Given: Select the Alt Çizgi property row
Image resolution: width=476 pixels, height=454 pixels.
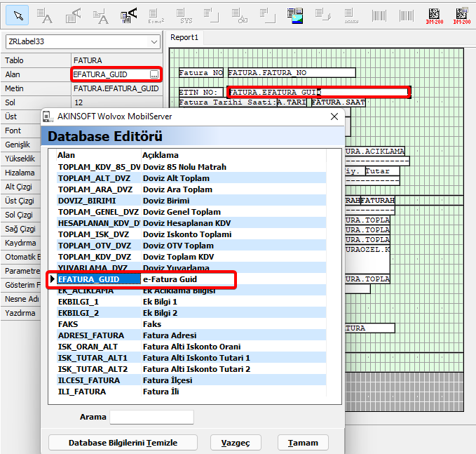Looking at the screenshot, I should (x=20, y=187).
